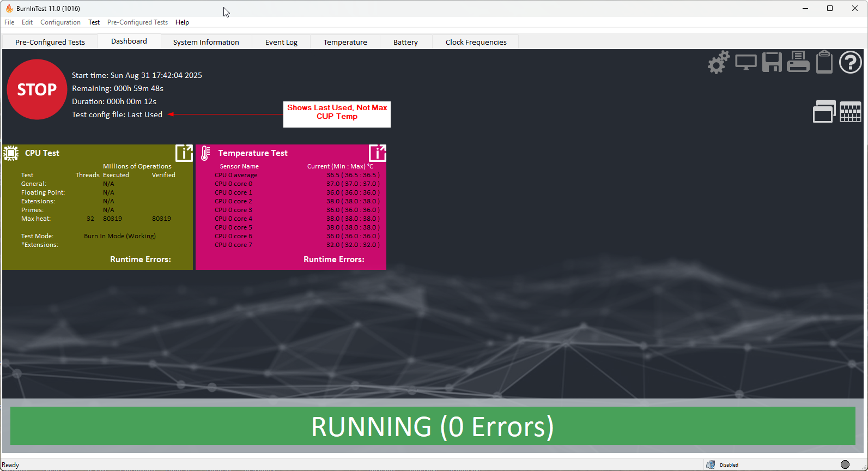Open CPU Test info popup icon
The width and height of the screenshot is (868, 471).
click(184, 153)
